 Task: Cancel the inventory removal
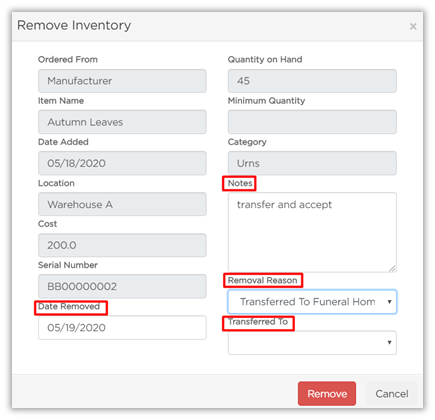(x=392, y=394)
